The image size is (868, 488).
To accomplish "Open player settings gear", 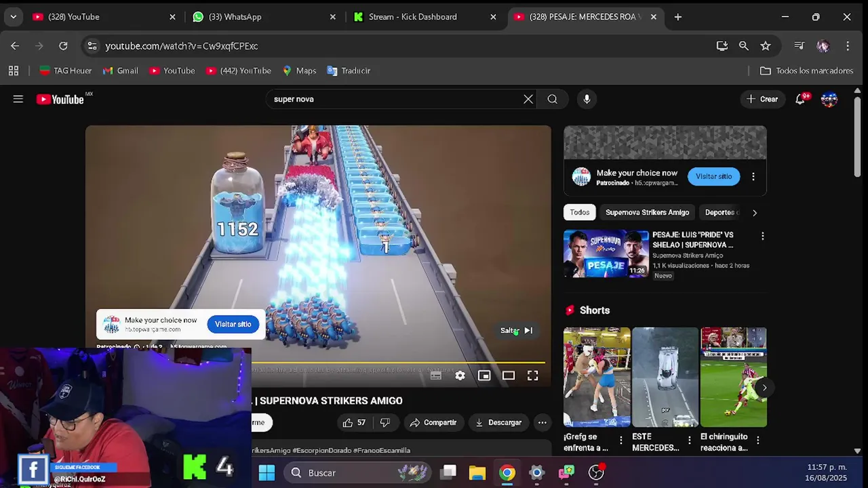I will pos(460,375).
